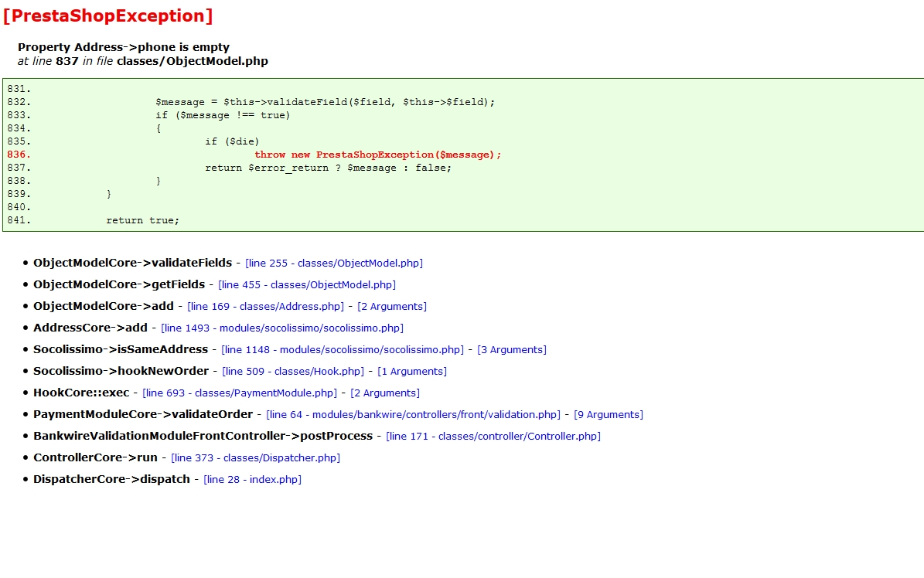Select the AddressCore->add text
The image size is (924, 578).
(90, 328)
